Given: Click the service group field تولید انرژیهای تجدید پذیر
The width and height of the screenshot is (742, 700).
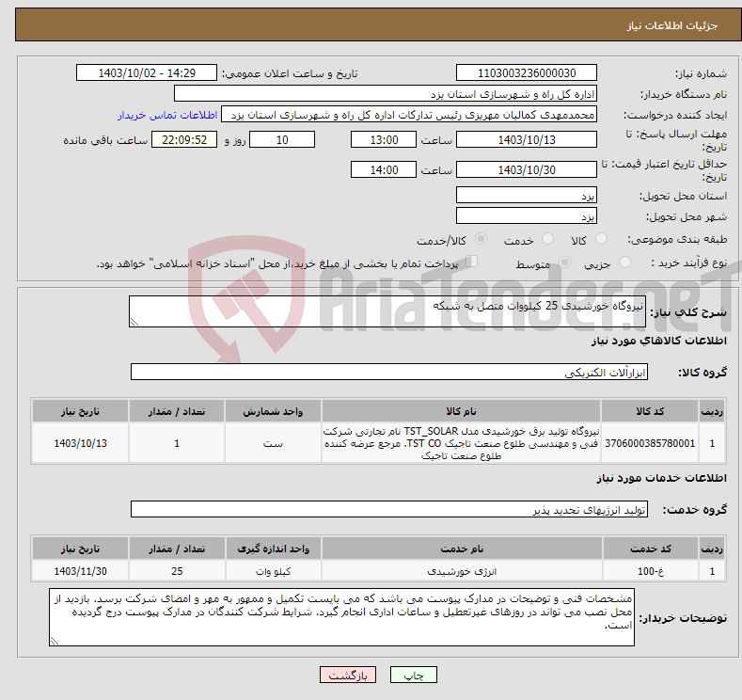Looking at the screenshot, I should 389,509.
